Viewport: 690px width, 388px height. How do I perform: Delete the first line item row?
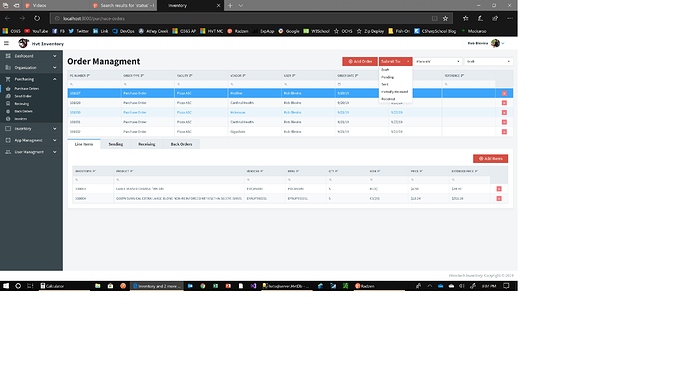coord(499,189)
